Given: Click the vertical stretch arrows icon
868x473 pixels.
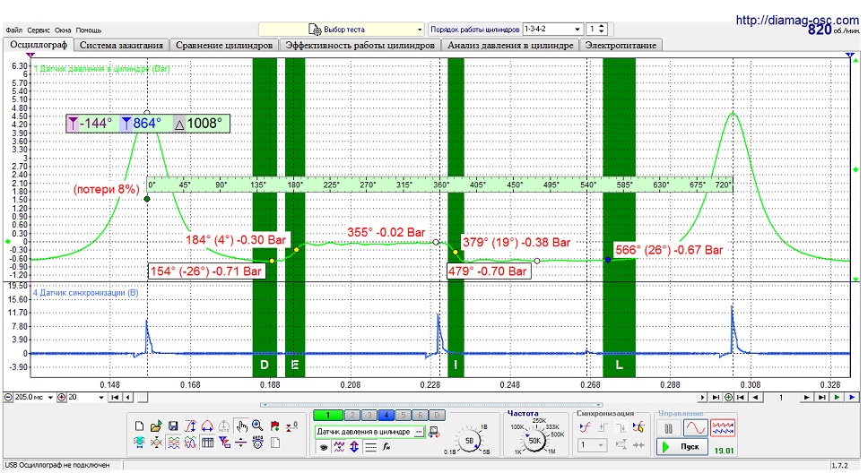Looking at the screenshot, I should click(353, 446).
